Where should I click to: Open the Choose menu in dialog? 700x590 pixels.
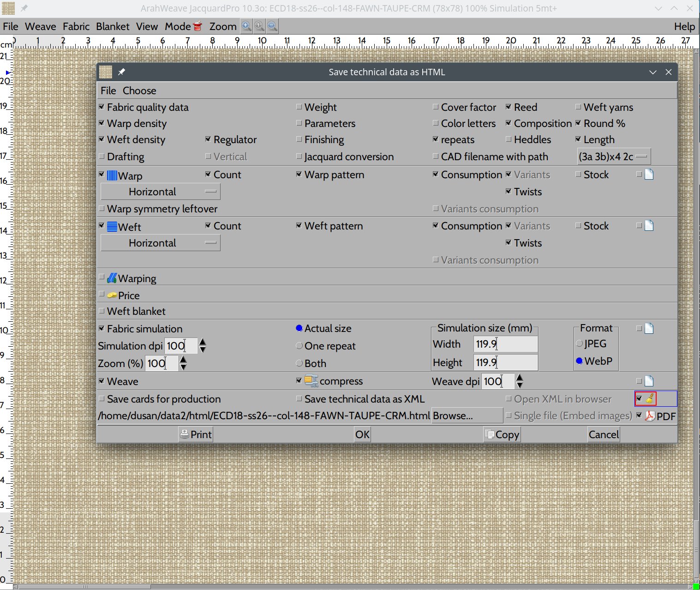coord(139,90)
